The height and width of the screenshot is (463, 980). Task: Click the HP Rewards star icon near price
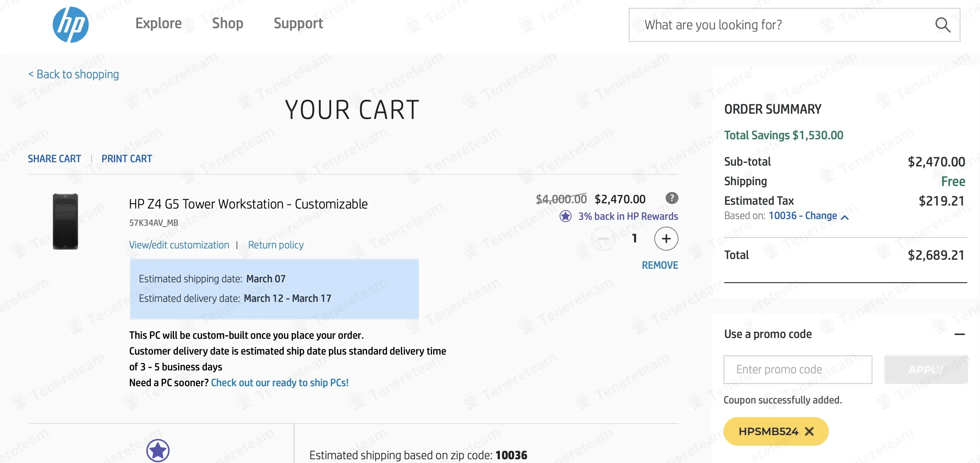(565, 216)
